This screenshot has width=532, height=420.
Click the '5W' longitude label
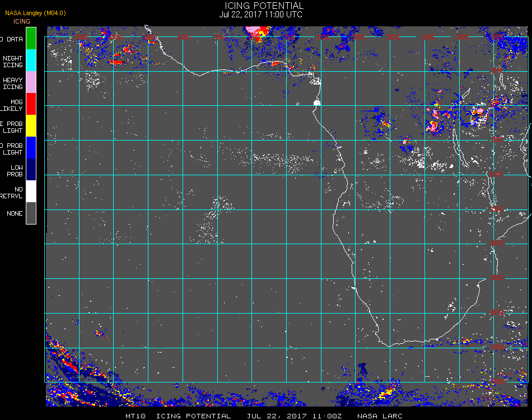click(221, 37)
